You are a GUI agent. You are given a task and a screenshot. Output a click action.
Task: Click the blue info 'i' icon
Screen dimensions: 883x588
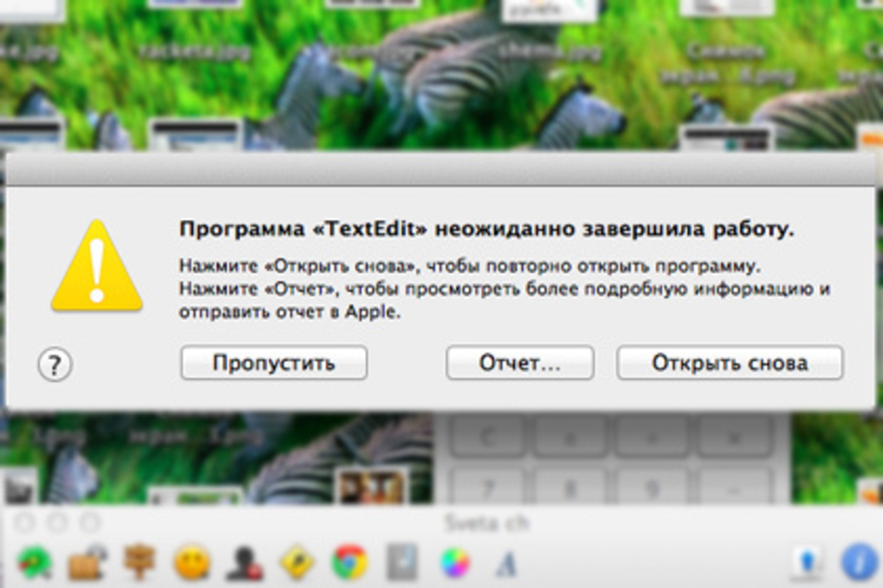coord(860,563)
